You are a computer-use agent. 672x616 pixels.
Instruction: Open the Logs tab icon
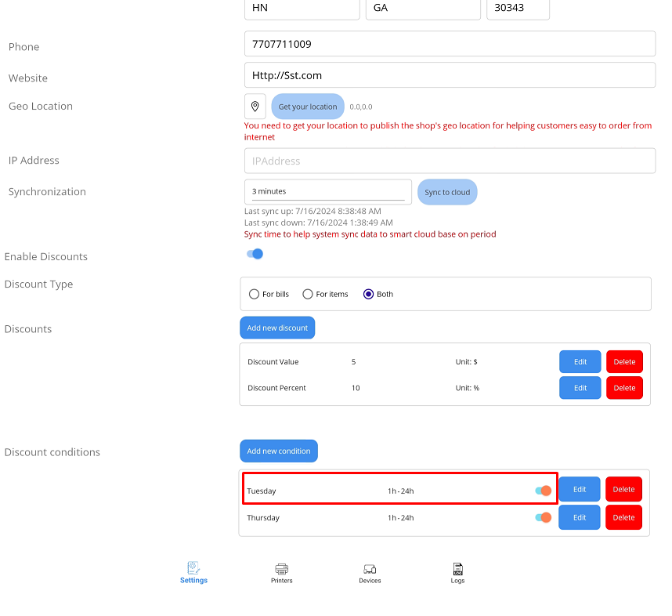pyautogui.click(x=457, y=569)
